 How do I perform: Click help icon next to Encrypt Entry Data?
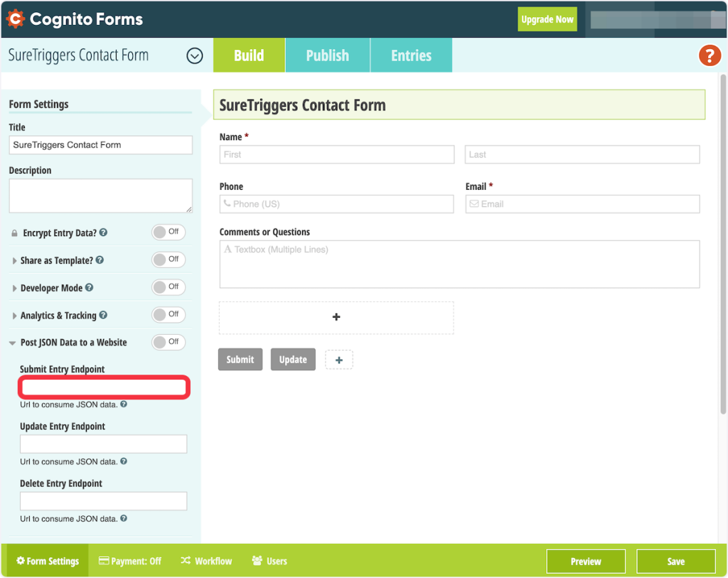click(104, 232)
